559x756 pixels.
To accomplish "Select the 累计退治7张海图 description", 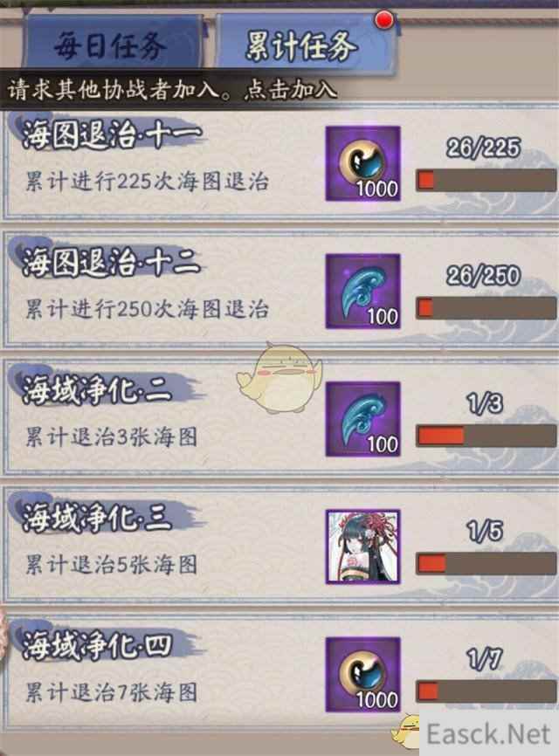I will click(111, 693).
